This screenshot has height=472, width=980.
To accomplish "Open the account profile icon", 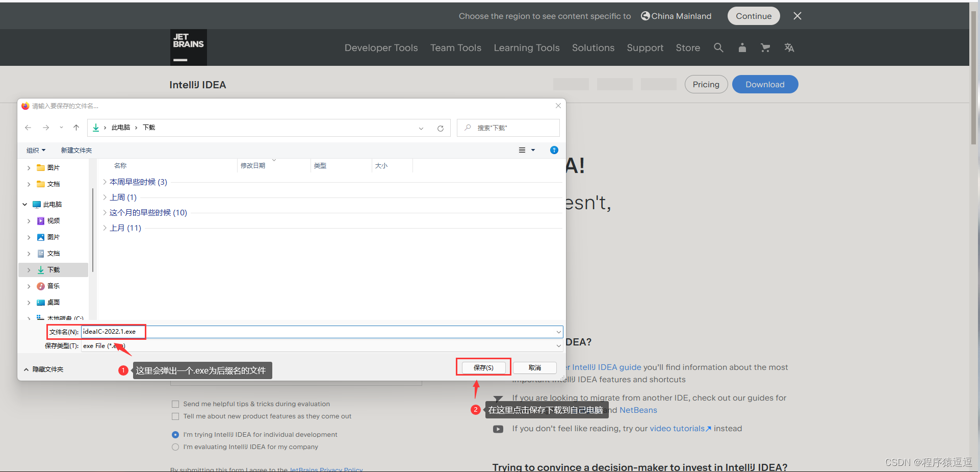I will point(742,47).
